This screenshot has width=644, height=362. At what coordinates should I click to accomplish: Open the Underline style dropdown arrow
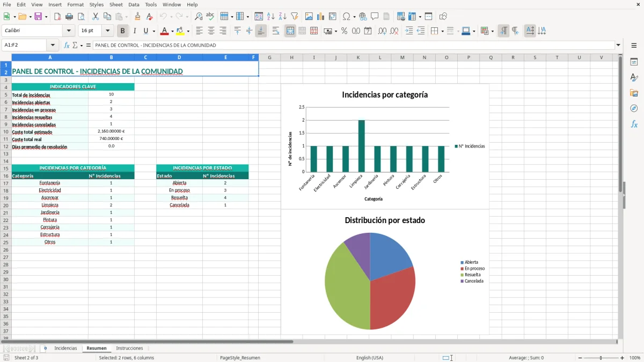[x=153, y=31]
